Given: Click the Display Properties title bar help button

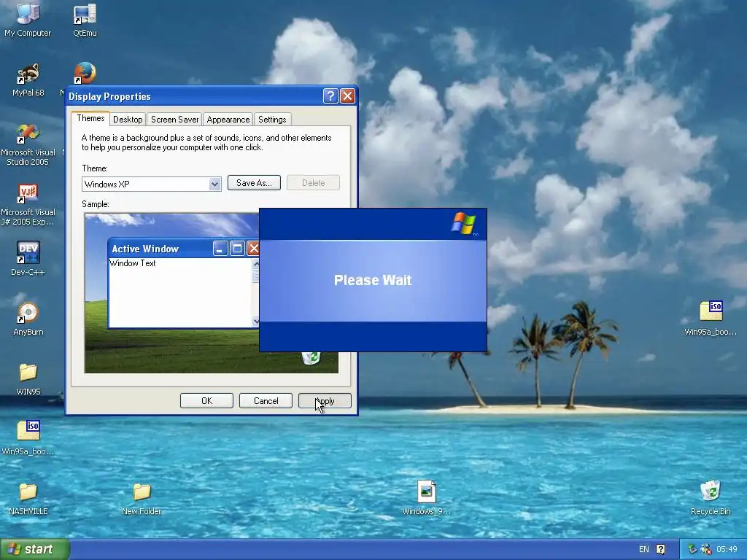Looking at the screenshot, I should pos(330,96).
